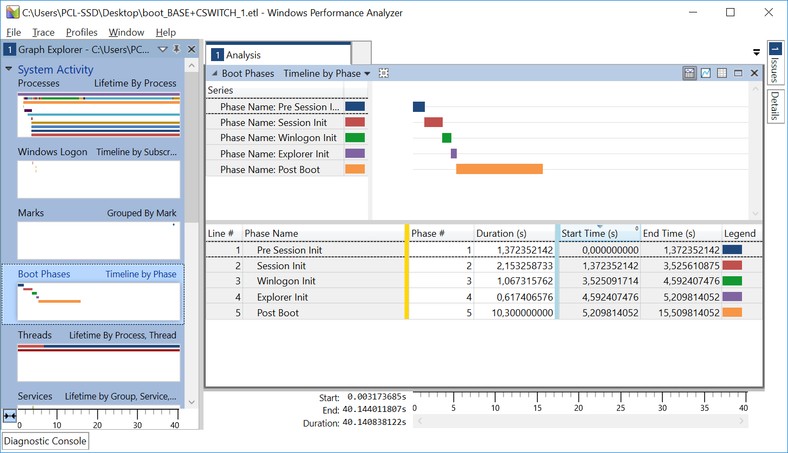
Task: Select the Windows Logon graph thumbnail
Action: [98, 179]
